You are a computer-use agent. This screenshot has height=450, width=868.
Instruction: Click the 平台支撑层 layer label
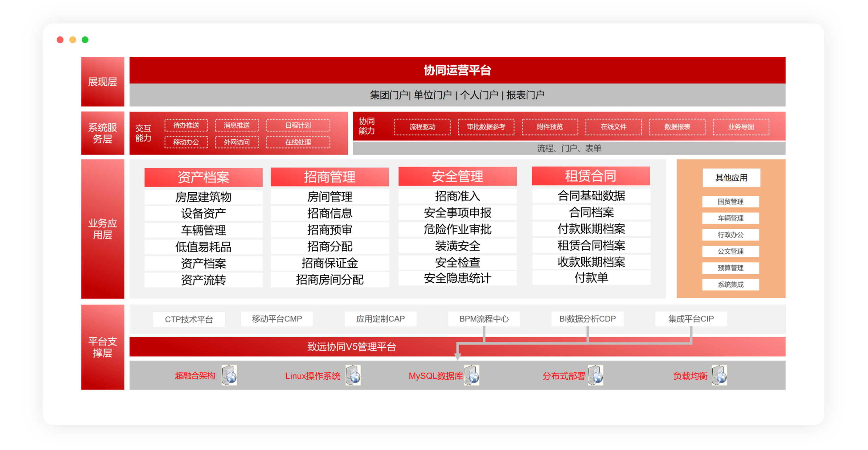pyautogui.click(x=103, y=347)
